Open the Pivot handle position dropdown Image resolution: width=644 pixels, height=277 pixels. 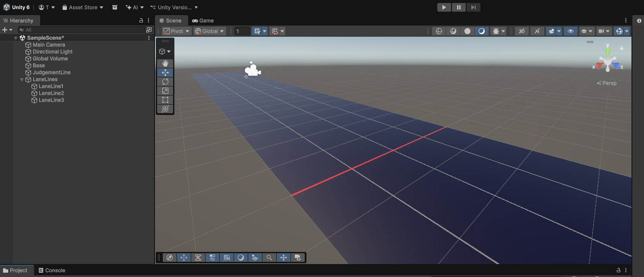(x=176, y=31)
